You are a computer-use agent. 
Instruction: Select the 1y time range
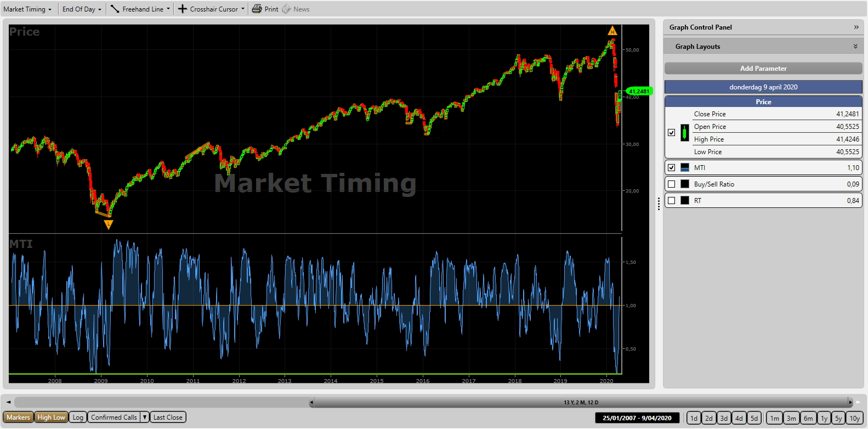coord(824,418)
